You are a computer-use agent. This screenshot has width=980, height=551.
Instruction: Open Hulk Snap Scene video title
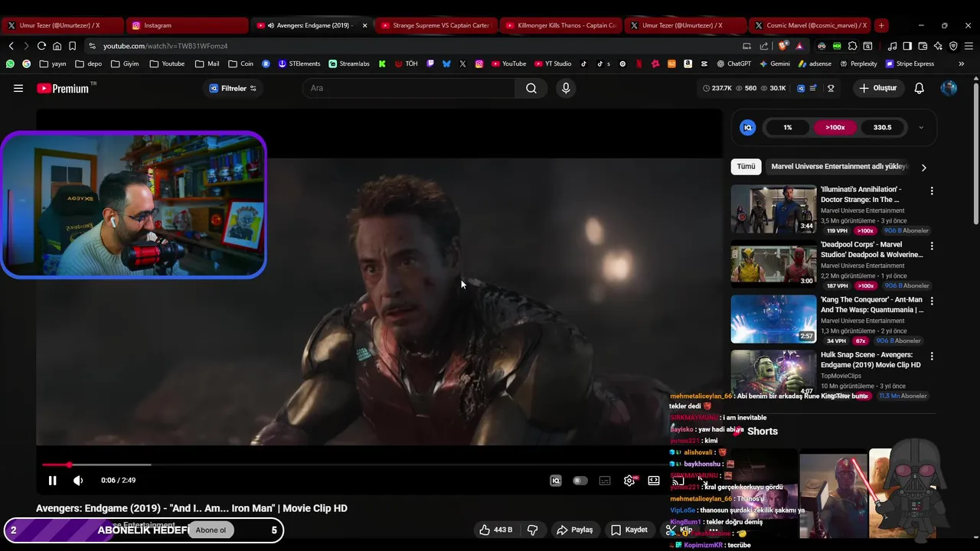tap(871, 360)
